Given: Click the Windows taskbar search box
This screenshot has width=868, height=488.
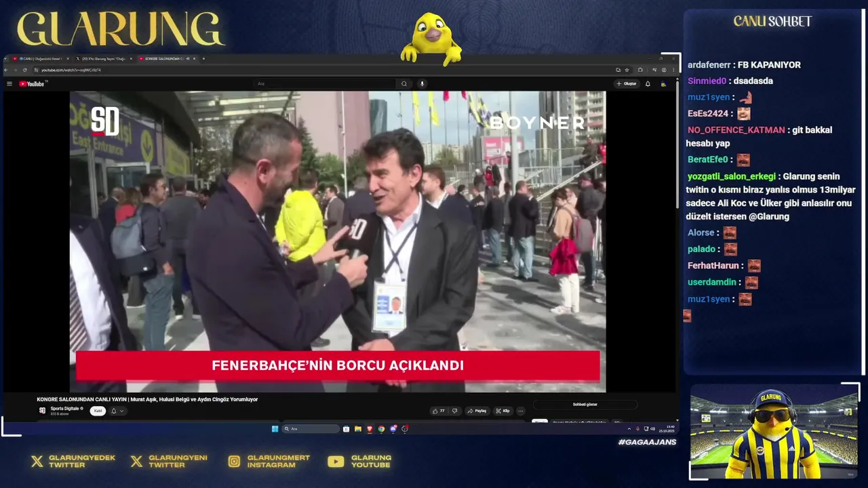Looking at the screenshot, I should click(311, 428).
